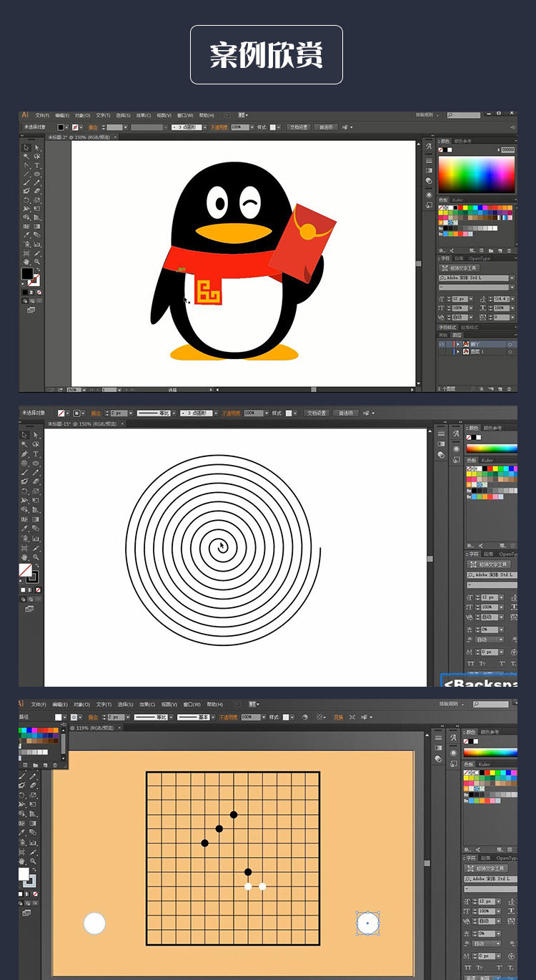Open the 排版规则 workspace dropdown, penguin screenshot
Screen dimensions: 536x980
(x=427, y=114)
